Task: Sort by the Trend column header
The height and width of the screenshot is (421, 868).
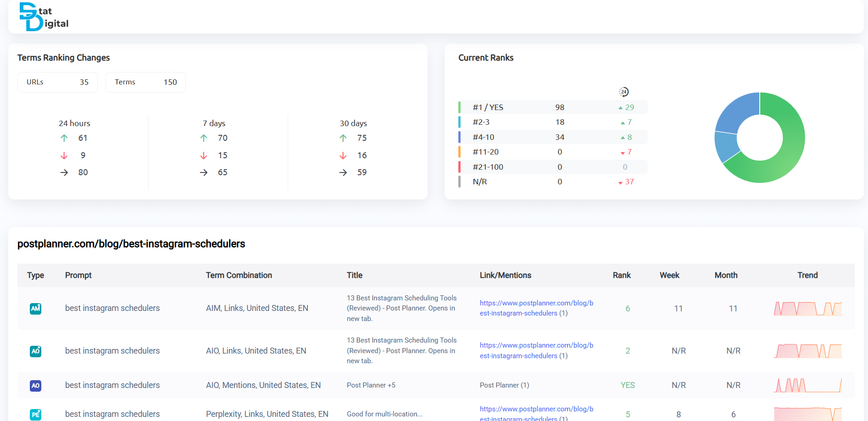Action: [x=807, y=275]
